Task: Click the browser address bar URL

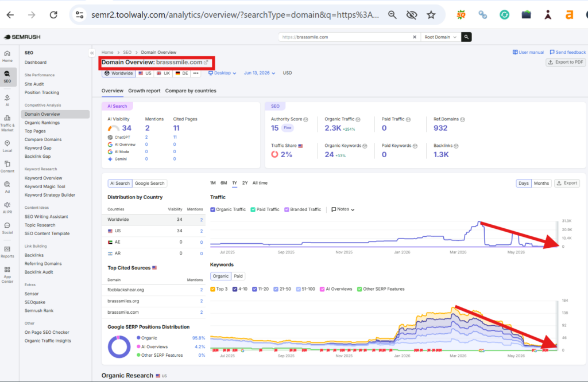Action: pyautogui.click(x=235, y=14)
